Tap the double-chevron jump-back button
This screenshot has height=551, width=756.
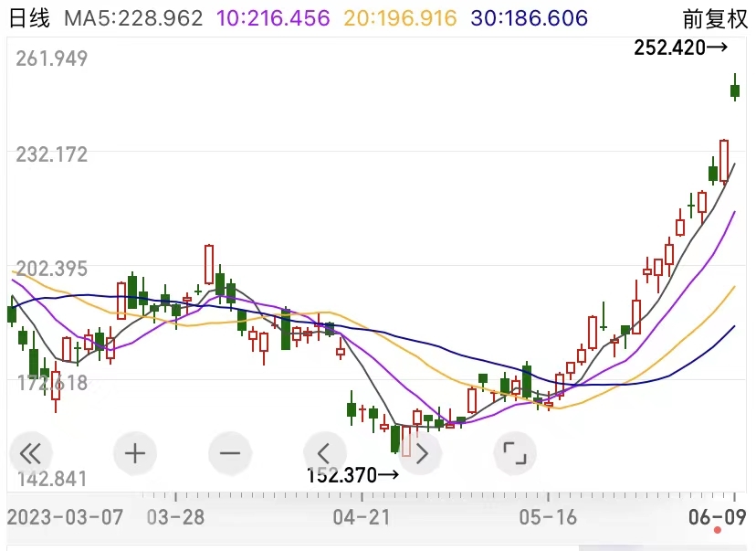[x=31, y=452]
